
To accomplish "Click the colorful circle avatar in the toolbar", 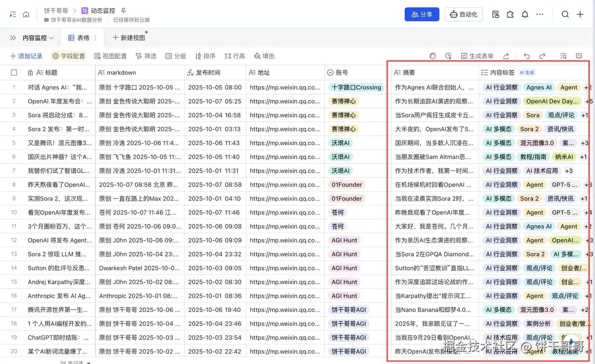I will pos(433,56).
